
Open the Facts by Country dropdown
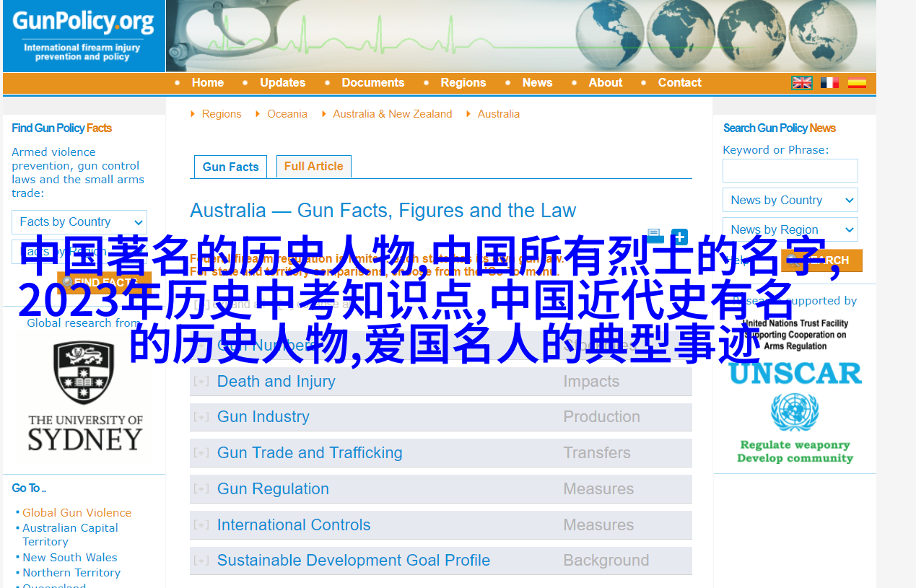click(79, 222)
